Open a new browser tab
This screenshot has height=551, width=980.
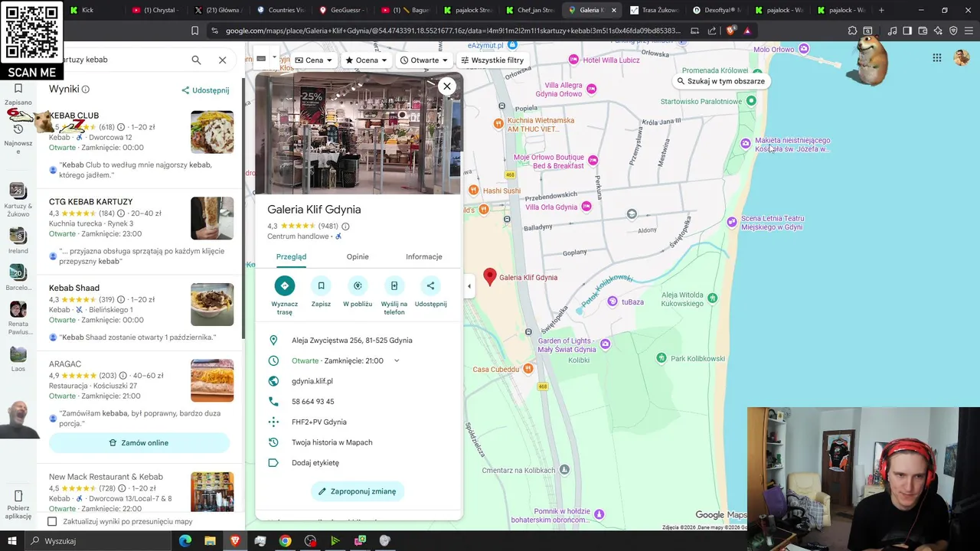point(881,10)
